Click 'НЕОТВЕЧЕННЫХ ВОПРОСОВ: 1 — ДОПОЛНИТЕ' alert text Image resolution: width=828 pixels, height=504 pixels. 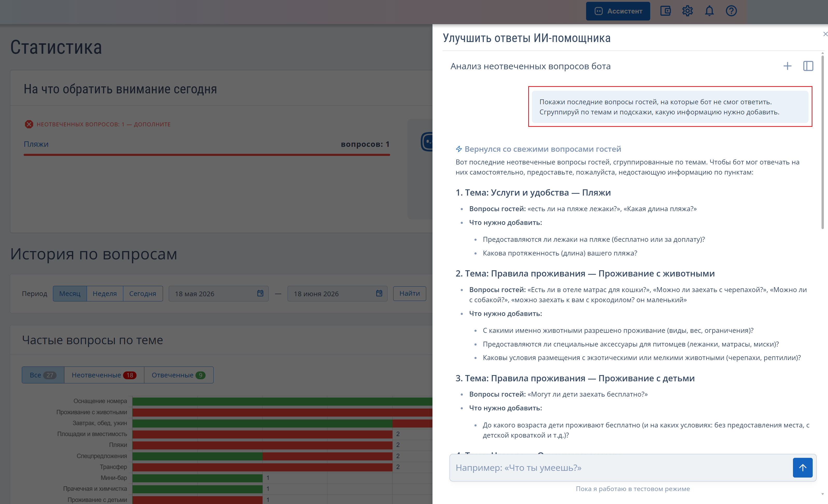tap(104, 124)
